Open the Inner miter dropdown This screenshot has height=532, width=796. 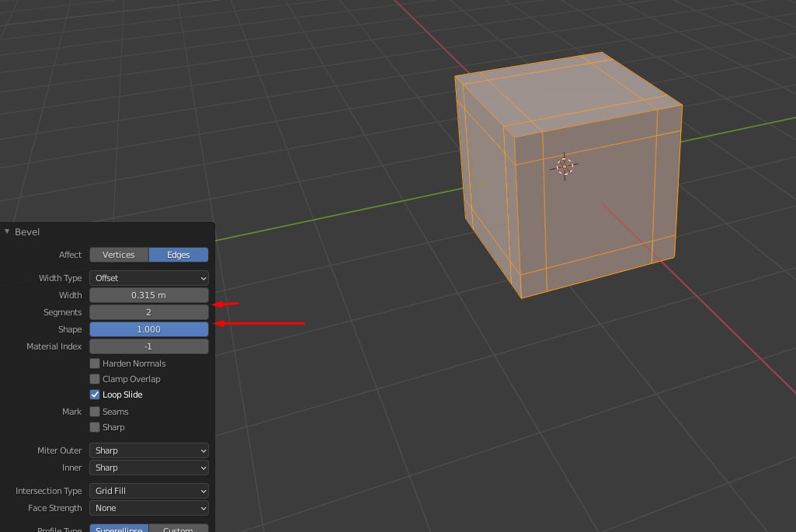click(x=149, y=468)
